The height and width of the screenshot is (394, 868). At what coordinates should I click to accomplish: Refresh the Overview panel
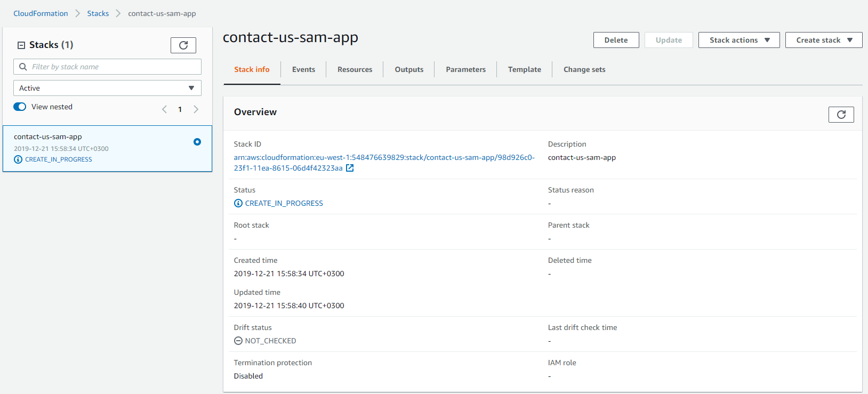tap(841, 115)
